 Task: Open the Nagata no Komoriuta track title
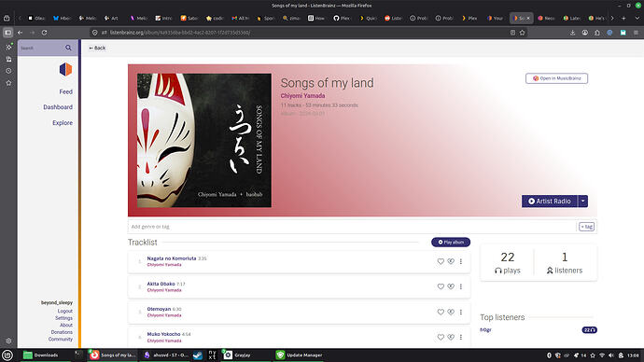[172, 258]
